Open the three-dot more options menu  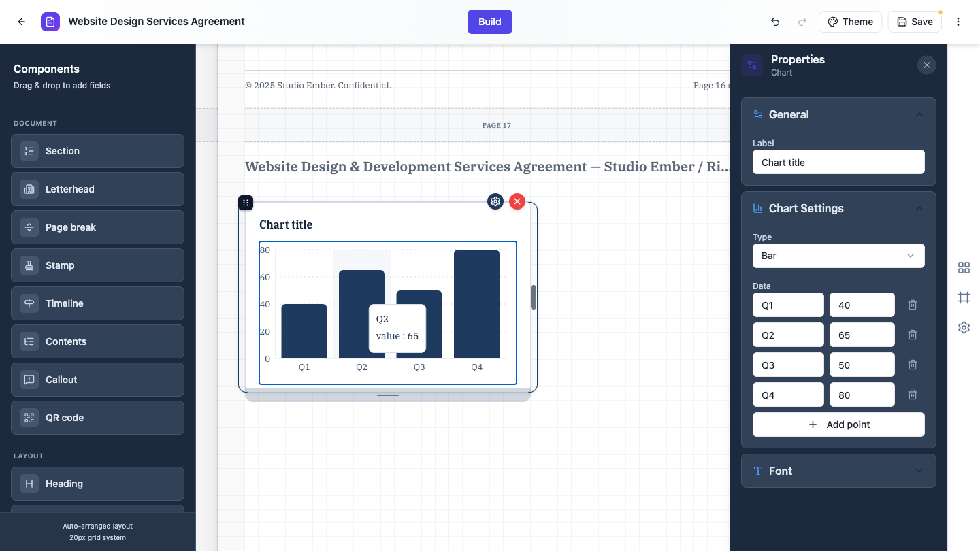coord(958,22)
